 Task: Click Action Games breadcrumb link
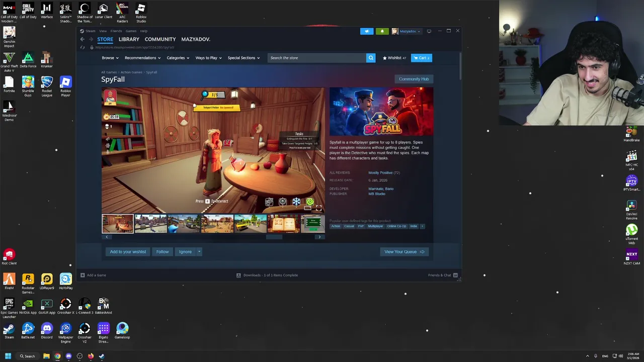click(131, 72)
